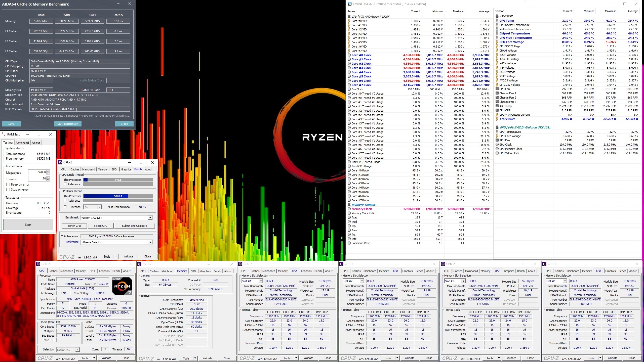Viewport: 644px width, 362px height.
Task: Click Core #0 VID voltage bolt icon
Action: tap(349, 21)
